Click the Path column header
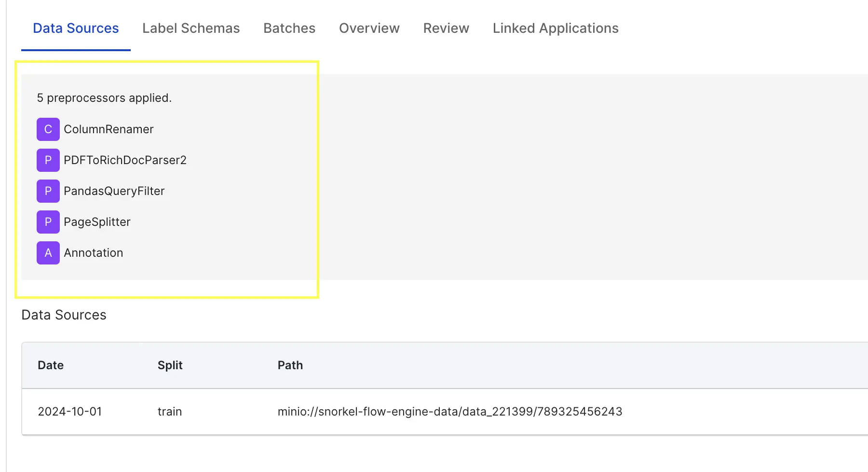Image resolution: width=868 pixels, height=472 pixels. tap(290, 365)
